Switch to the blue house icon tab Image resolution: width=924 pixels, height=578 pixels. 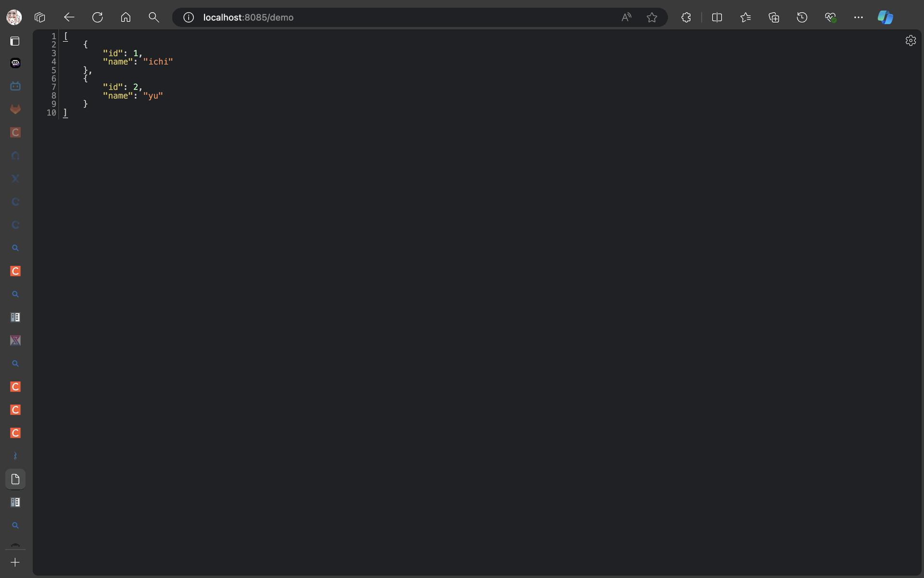point(15,156)
